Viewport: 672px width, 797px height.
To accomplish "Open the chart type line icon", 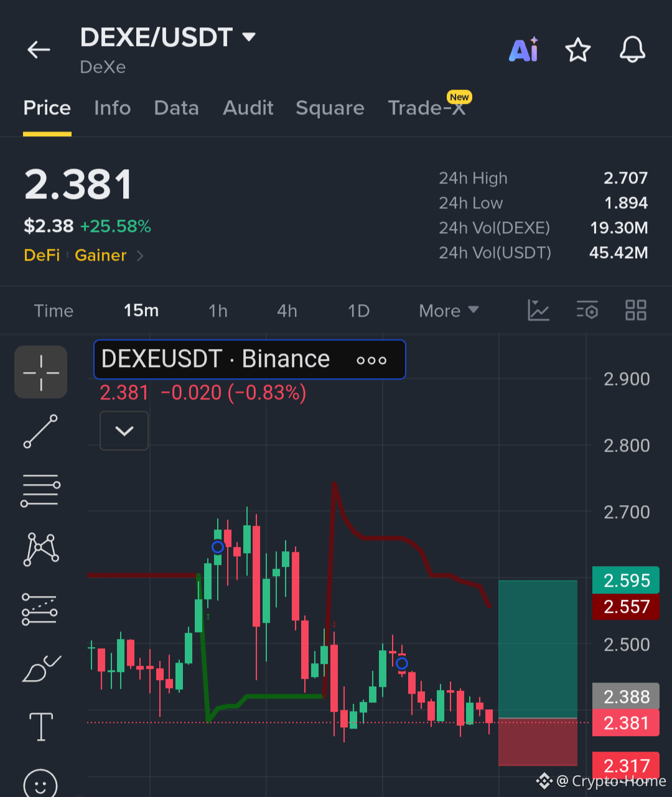I will 538,310.
